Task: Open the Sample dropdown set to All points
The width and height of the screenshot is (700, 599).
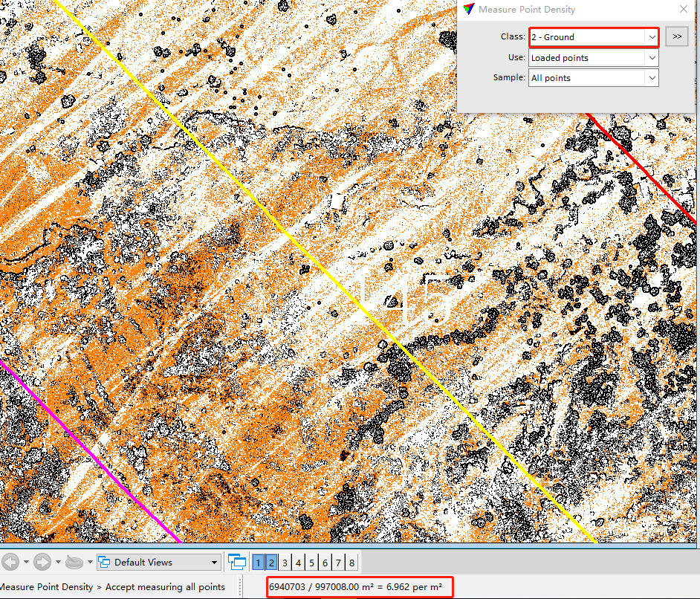Action: 593,77
